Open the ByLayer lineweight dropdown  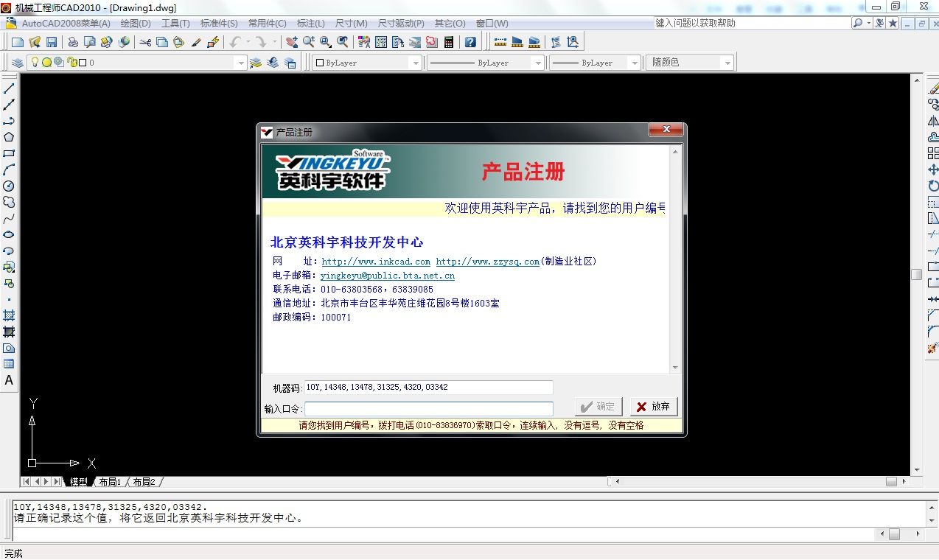pos(635,63)
